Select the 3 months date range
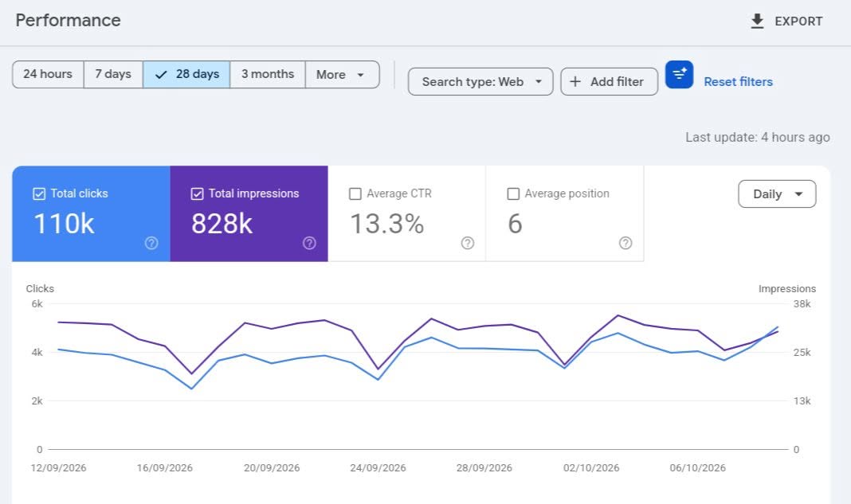The width and height of the screenshot is (851, 504). pyautogui.click(x=268, y=74)
